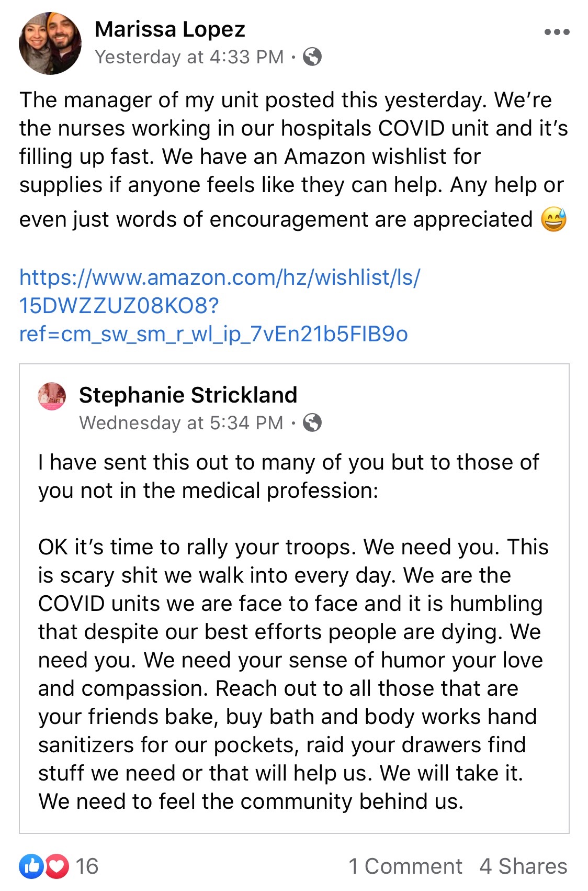Open Marissa Lopez's profile by name
The height and width of the screenshot is (891, 588).
tap(170, 29)
